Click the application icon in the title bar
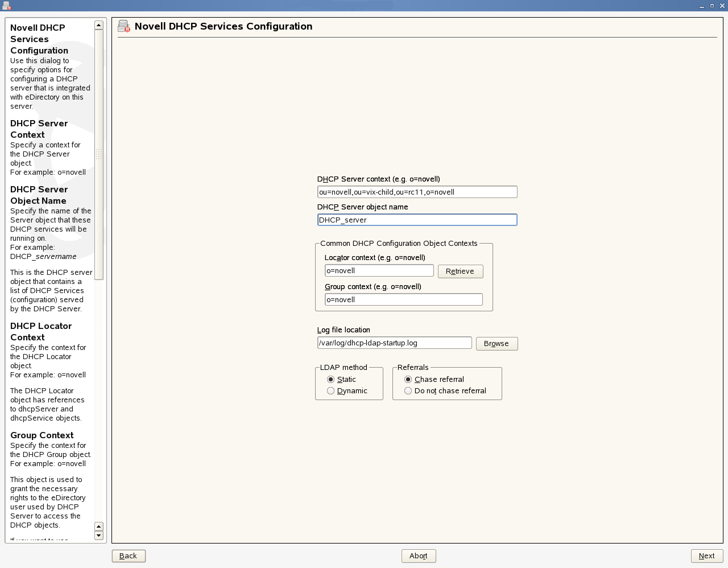 pyautogui.click(x=6, y=6)
